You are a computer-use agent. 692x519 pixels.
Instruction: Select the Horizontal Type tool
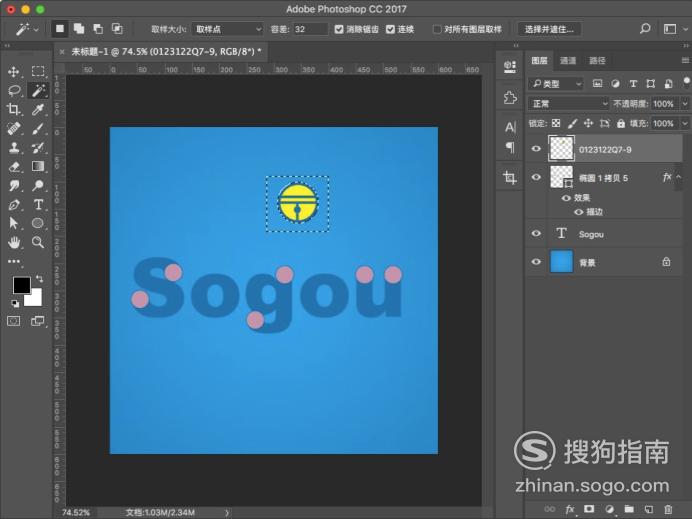38,204
